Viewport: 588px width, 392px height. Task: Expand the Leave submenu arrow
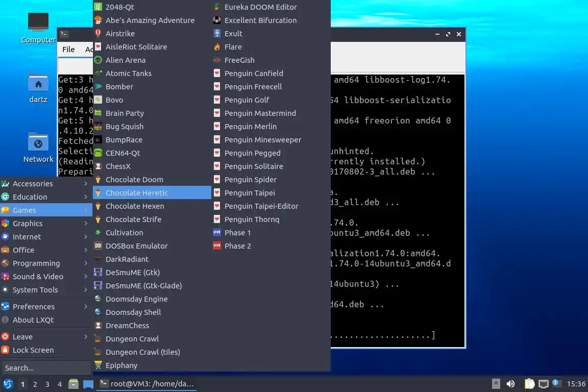pyautogui.click(x=86, y=337)
